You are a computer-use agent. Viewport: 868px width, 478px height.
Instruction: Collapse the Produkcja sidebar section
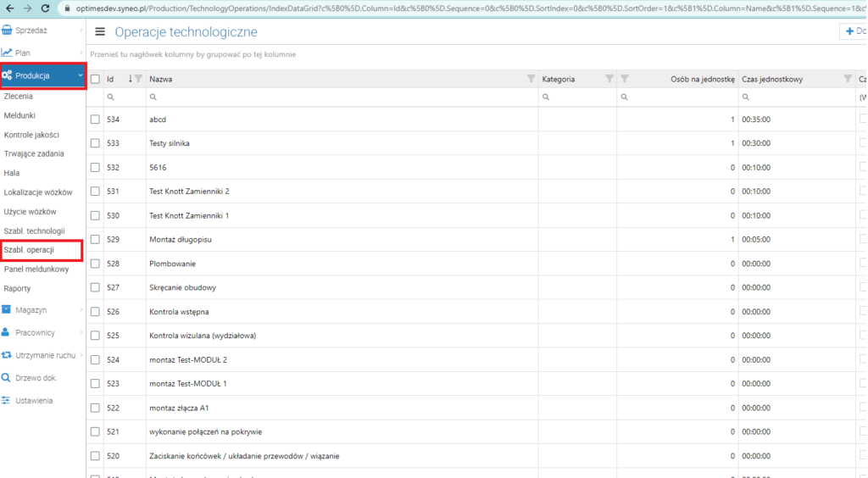[x=42, y=75]
